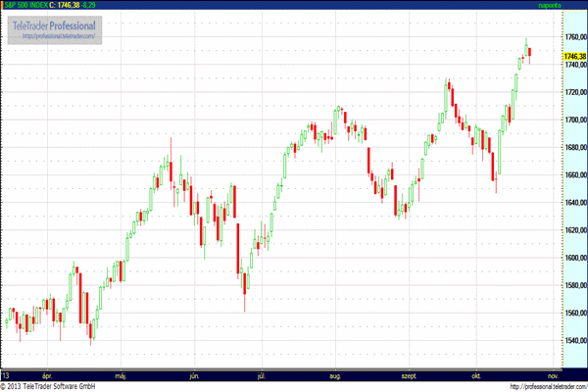
Task: Click the TeleTrader Professional logo
Action: (53, 24)
